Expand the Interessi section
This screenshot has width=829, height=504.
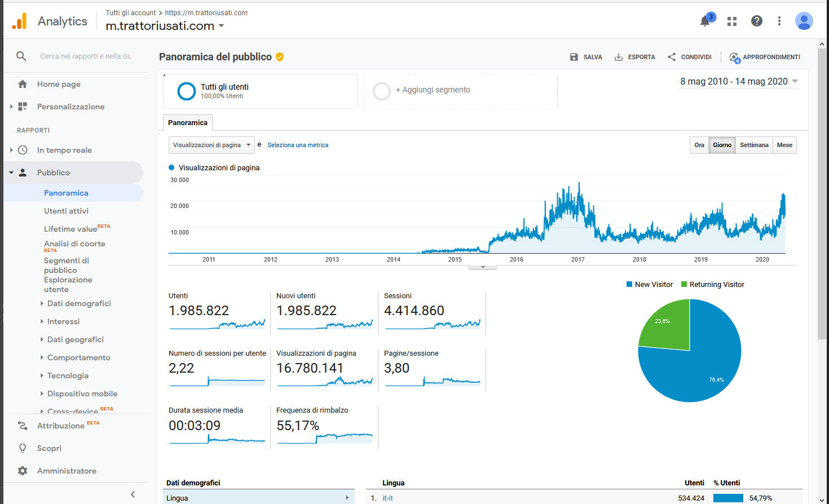(x=42, y=321)
